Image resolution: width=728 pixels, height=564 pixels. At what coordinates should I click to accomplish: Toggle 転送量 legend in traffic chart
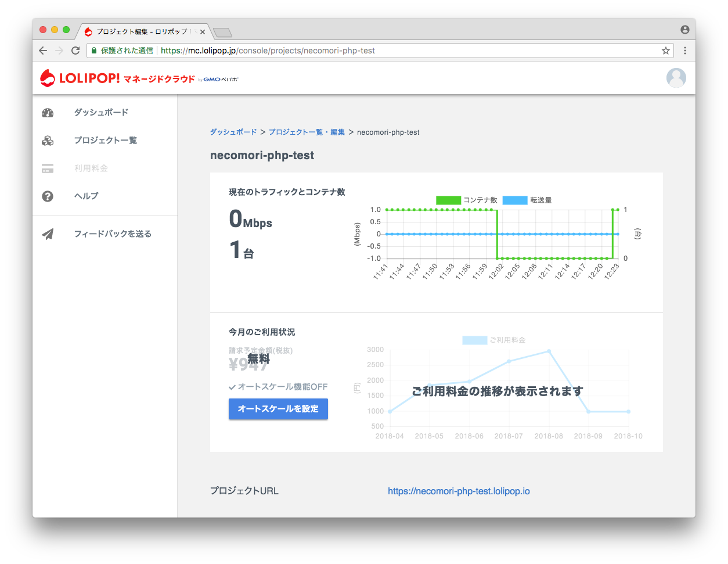527,200
